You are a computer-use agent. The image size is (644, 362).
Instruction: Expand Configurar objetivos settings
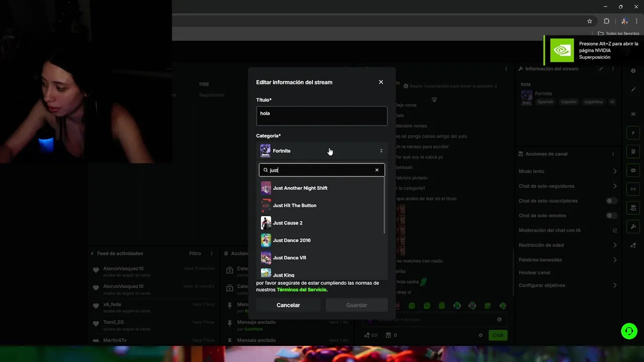[615, 286]
